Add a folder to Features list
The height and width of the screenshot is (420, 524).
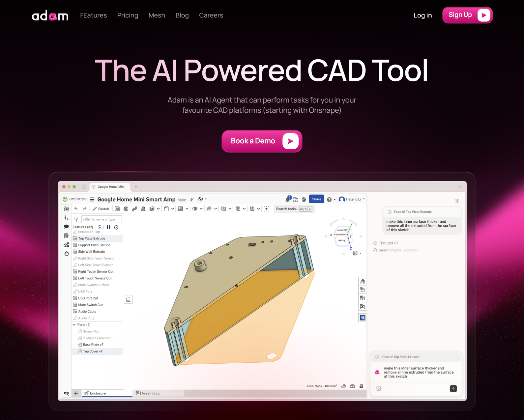click(x=101, y=227)
